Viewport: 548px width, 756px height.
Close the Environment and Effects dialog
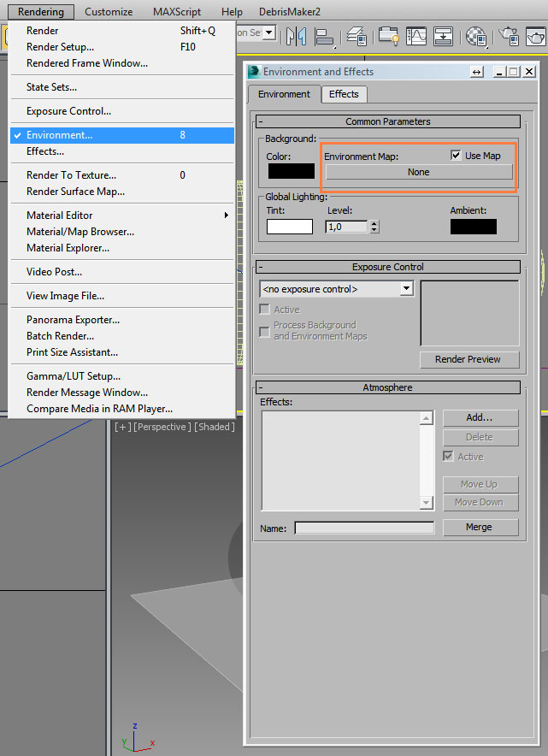pos(529,72)
